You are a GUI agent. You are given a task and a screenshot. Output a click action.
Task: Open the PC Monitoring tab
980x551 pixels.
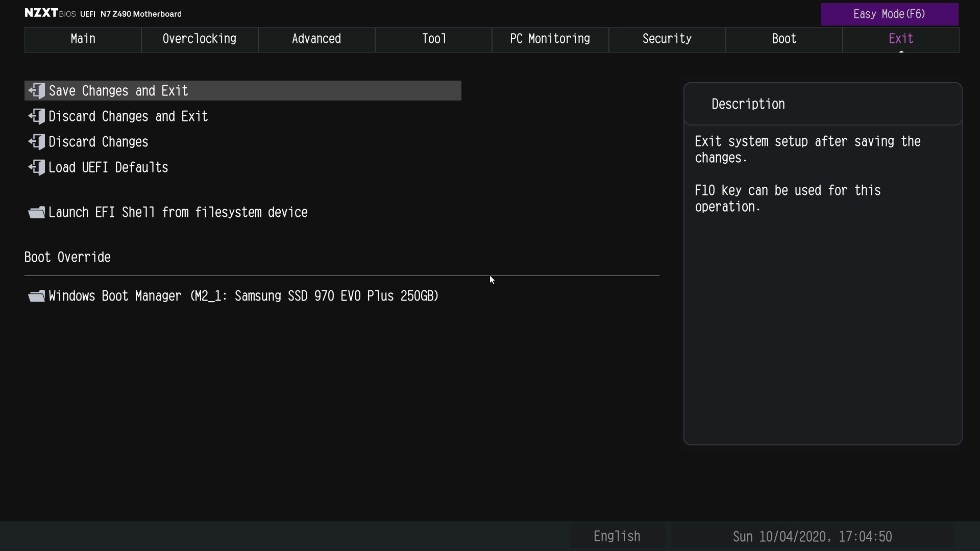tap(550, 39)
